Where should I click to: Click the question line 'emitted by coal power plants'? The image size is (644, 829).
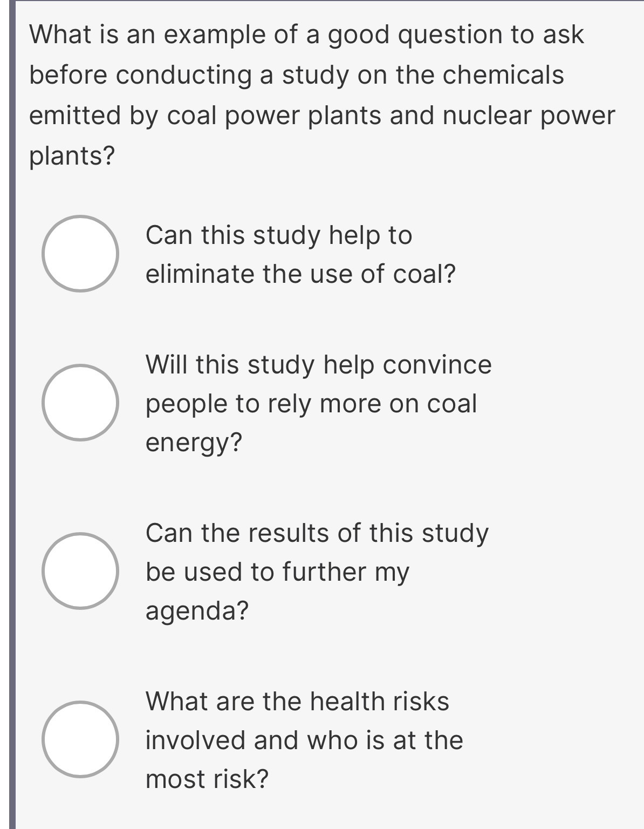coord(321,115)
